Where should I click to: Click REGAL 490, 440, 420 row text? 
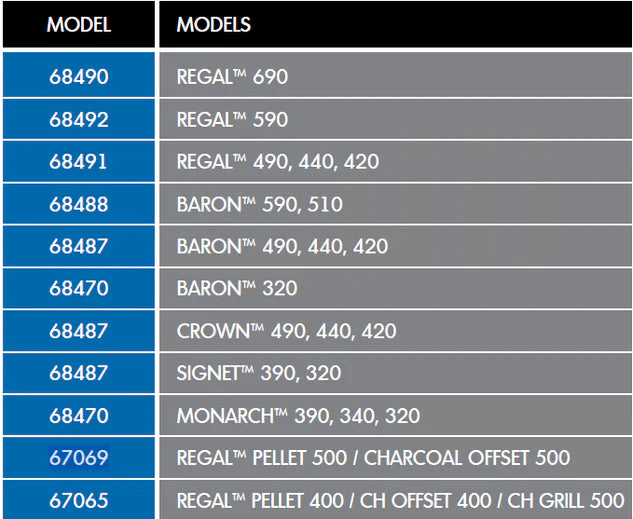tap(277, 161)
